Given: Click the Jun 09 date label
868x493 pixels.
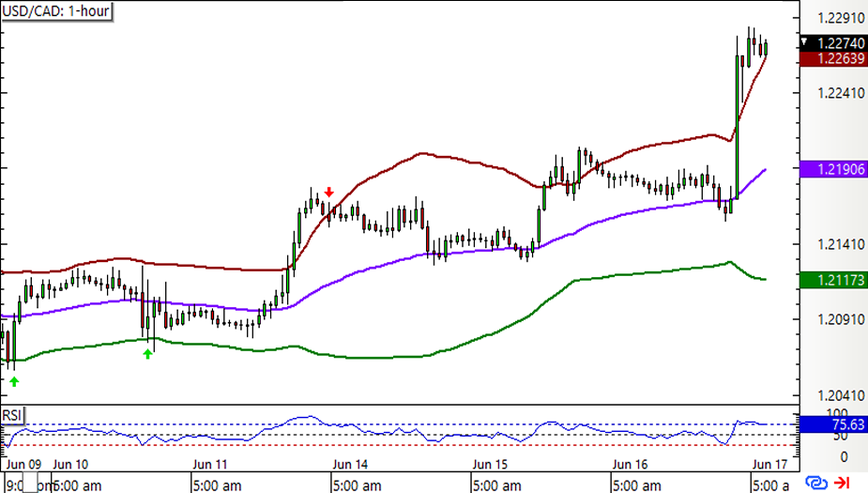Looking at the screenshot, I should 23,464.
